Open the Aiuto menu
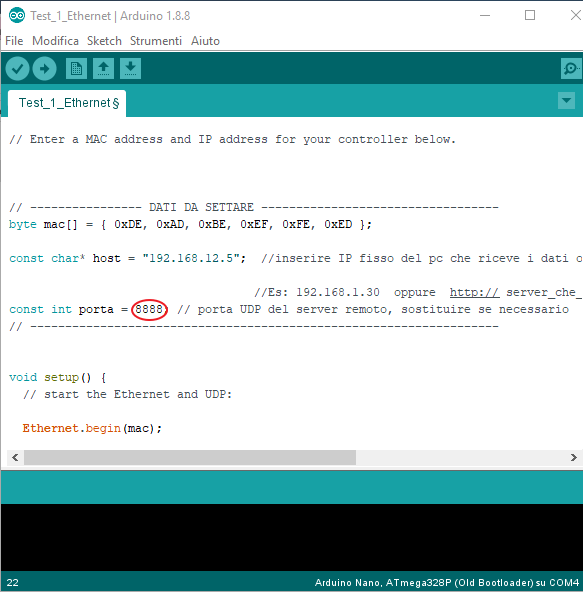The image size is (583, 592). pyautogui.click(x=205, y=41)
